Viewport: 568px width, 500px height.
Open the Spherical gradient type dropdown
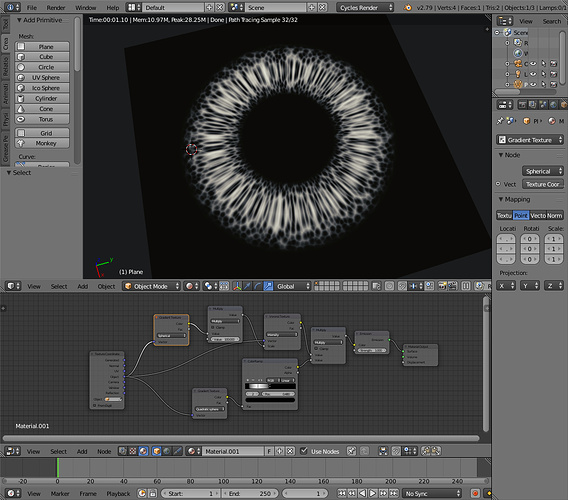(542, 171)
